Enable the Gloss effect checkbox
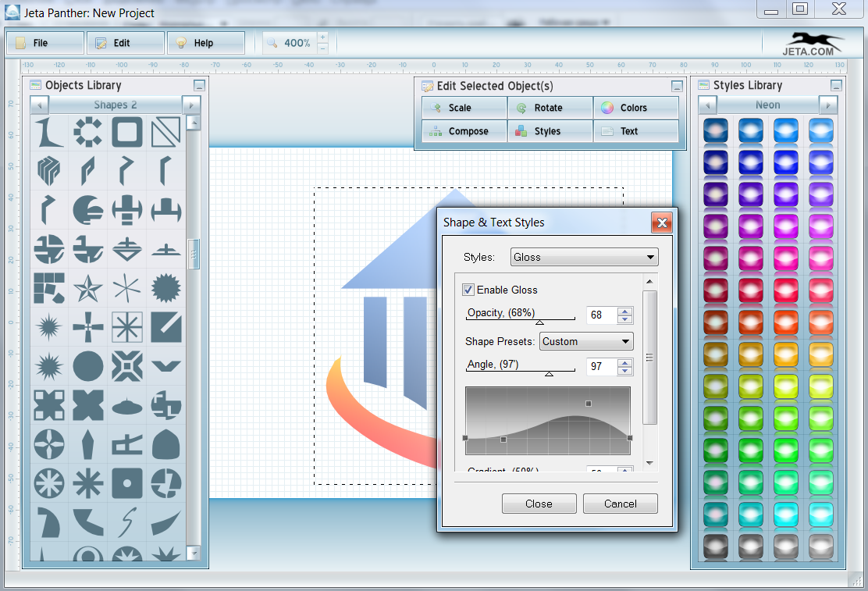This screenshot has width=868, height=591. (468, 290)
